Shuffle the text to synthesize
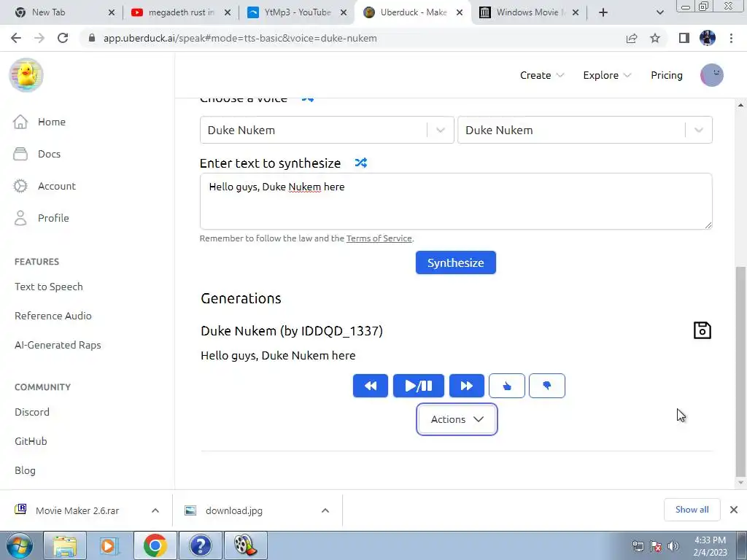The image size is (747, 560). tap(360, 163)
